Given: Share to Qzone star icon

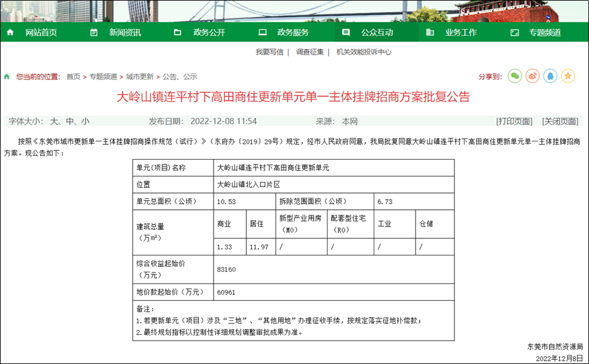Looking at the screenshot, I should pyautogui.click(x=568, y=76).
